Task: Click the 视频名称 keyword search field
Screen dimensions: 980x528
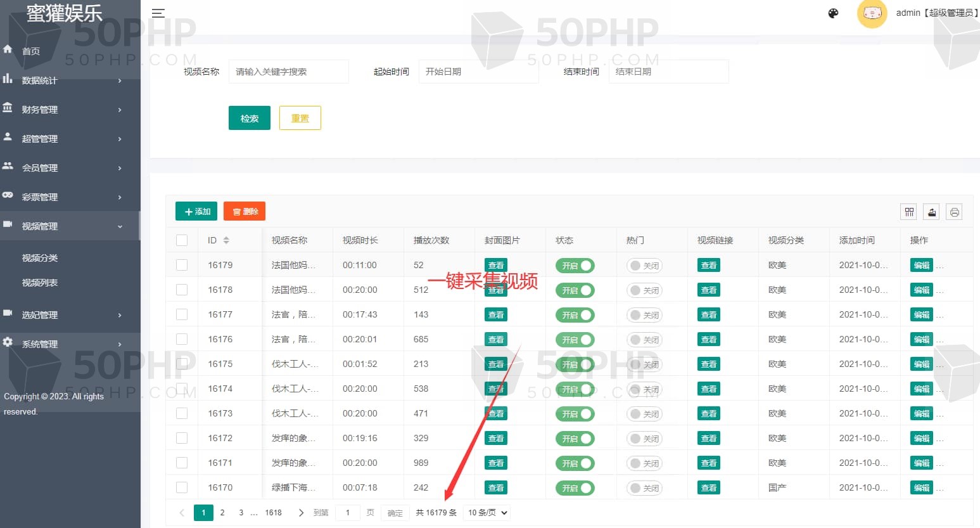Action: coord(288,72)
